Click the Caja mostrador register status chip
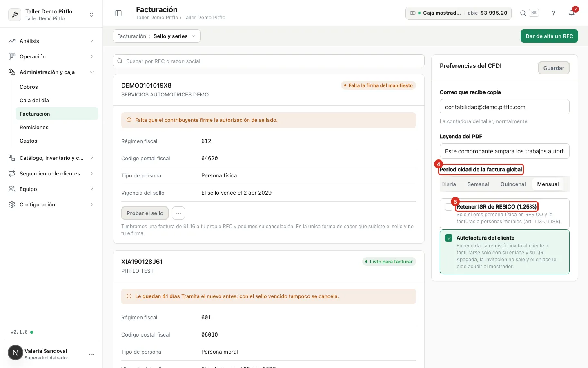This screenshot has height=368, width=588. coord(459,13)
